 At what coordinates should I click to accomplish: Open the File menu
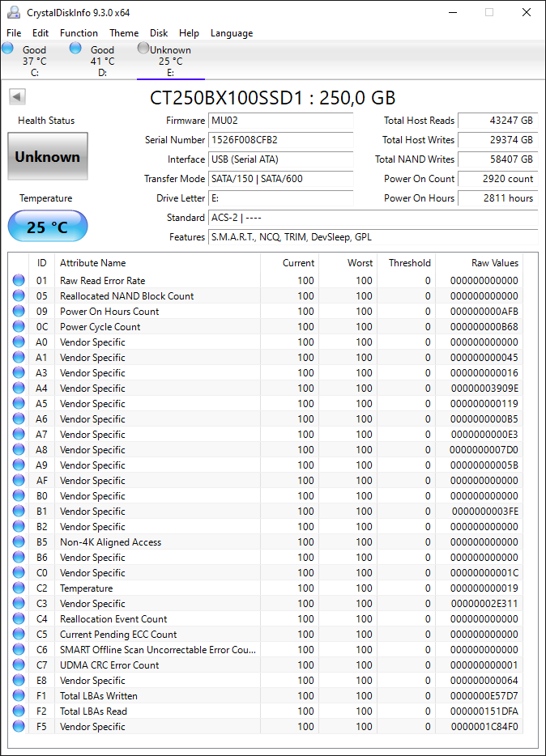pyautogui.click(x=14, y=33)
